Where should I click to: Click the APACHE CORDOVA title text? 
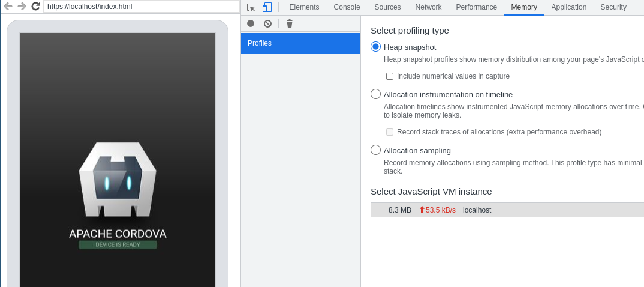(118, 234)
